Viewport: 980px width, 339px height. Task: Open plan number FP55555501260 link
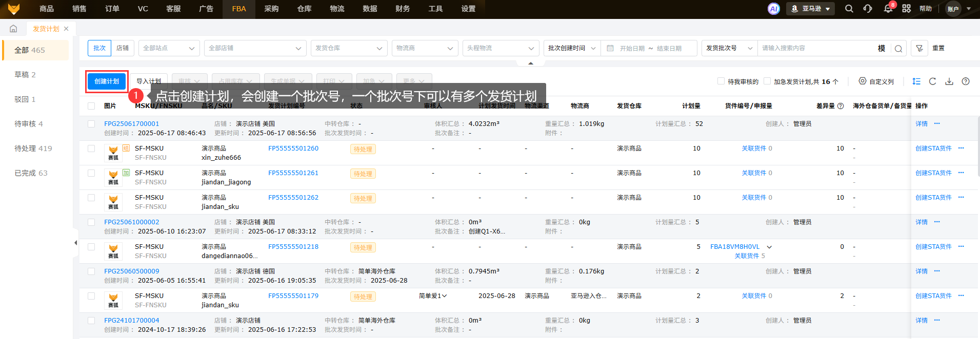pos(293,149)
